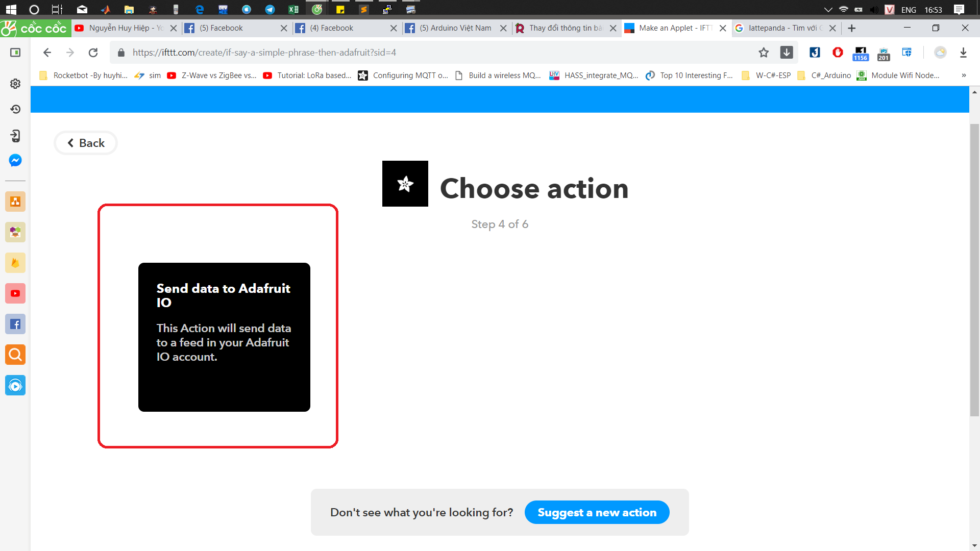Show hidden system tray icons

(828, 9)
